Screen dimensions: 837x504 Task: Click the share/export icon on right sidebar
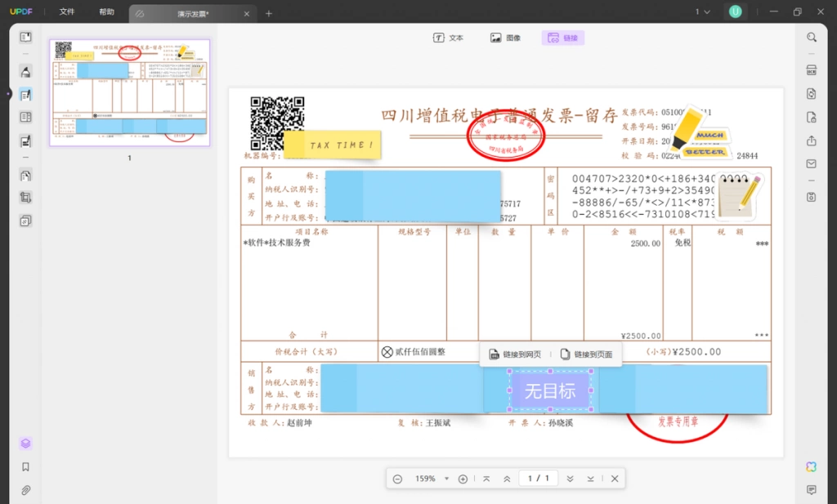(812, 140)
